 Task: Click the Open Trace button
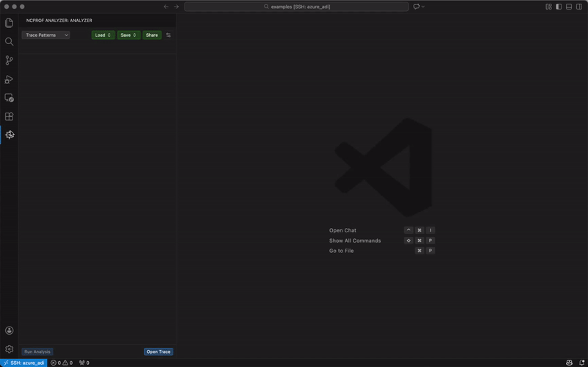158,352
